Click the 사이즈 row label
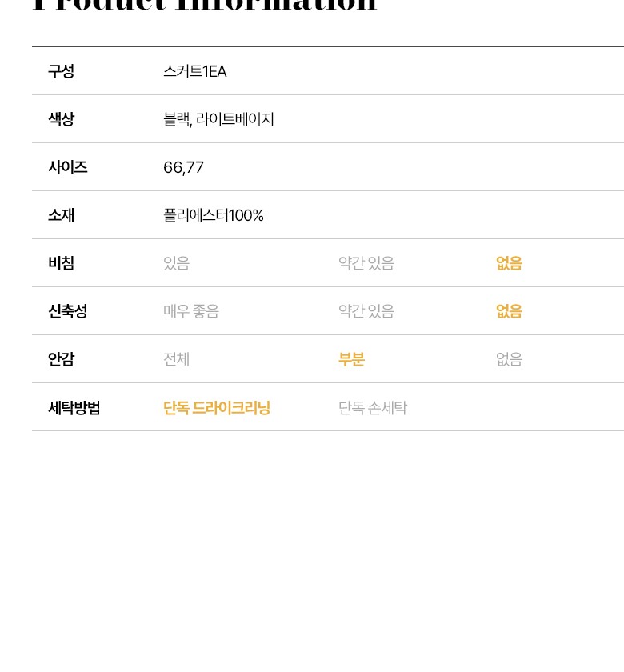 [x=67, y=167]
